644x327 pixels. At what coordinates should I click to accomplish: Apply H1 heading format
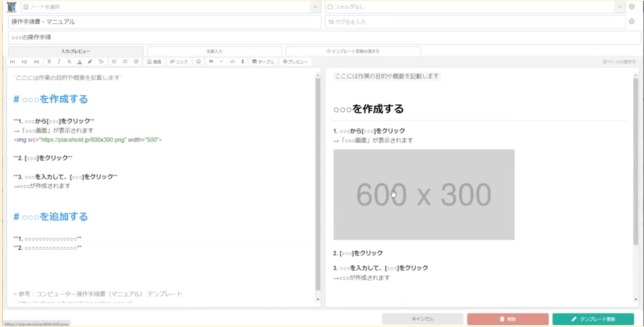12,62
